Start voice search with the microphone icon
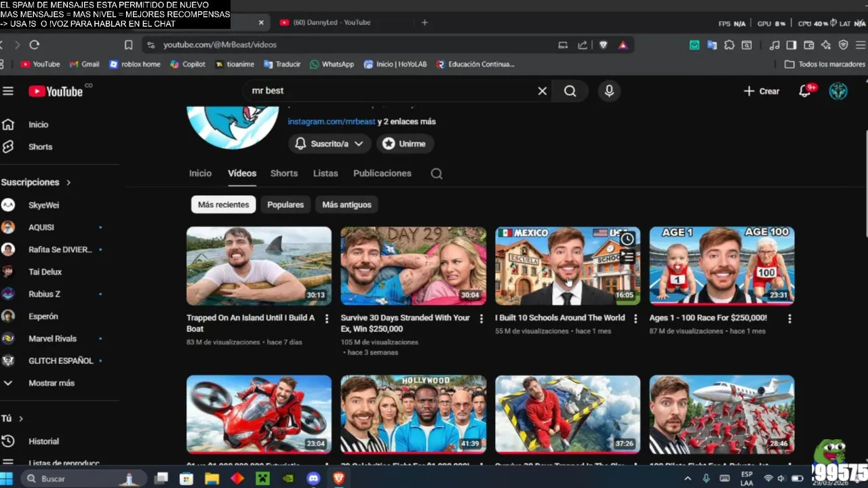Screen dimensions: 868x488 (609, 91)
